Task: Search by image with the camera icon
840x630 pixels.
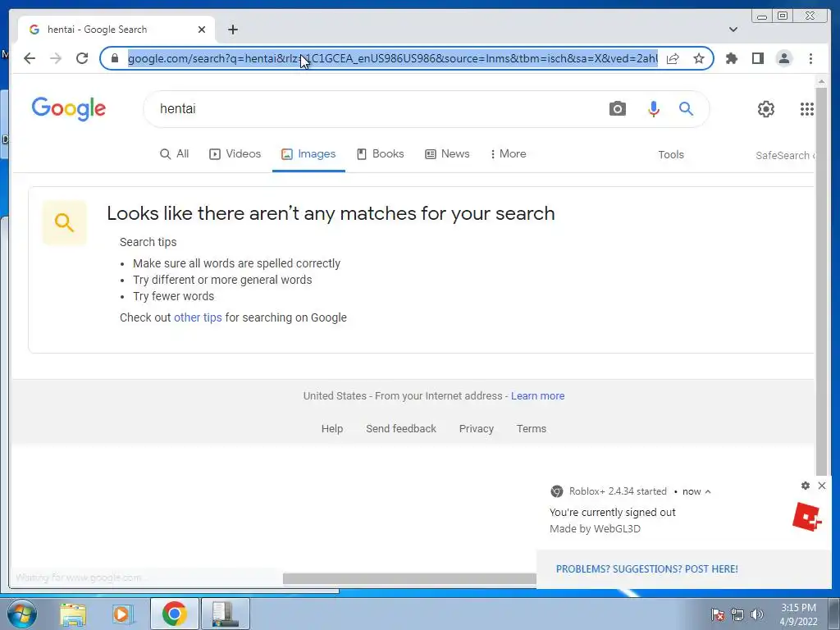Action: [x=617, y=109]
